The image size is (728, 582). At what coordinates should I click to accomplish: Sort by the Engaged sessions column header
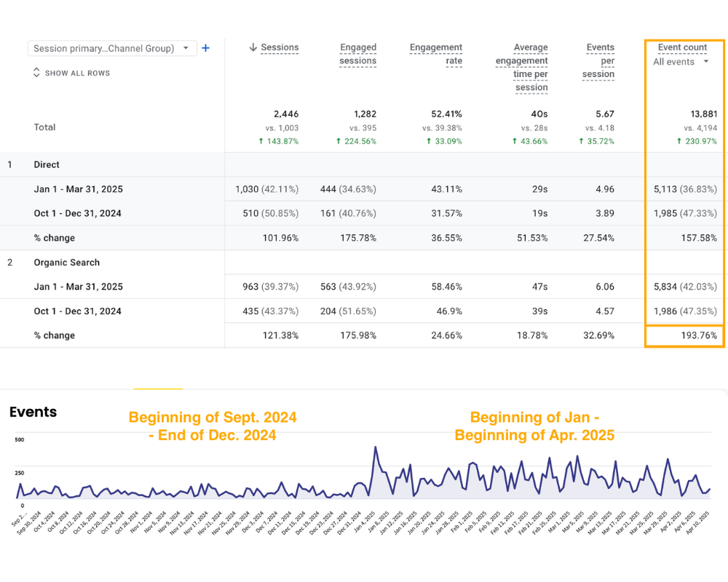click(357, 54)
